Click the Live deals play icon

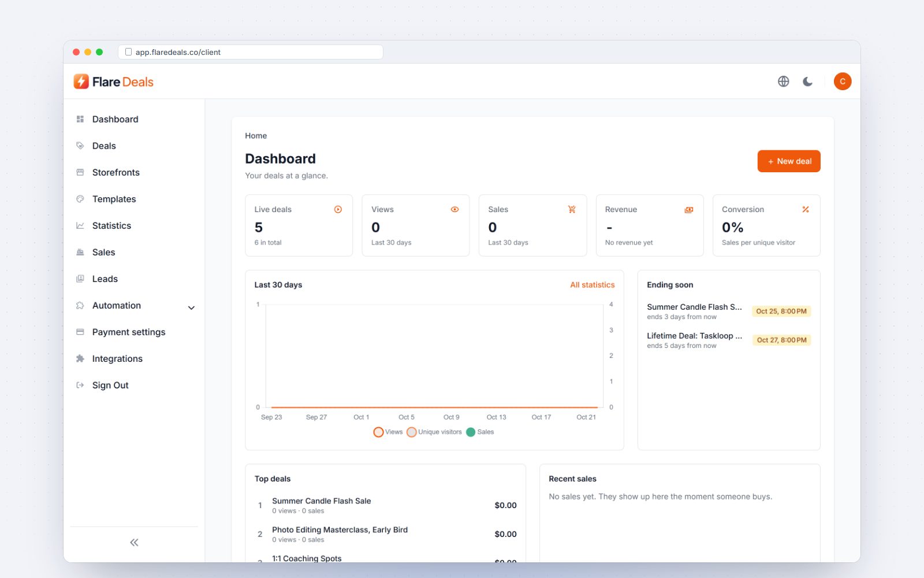tap(338, 209)
